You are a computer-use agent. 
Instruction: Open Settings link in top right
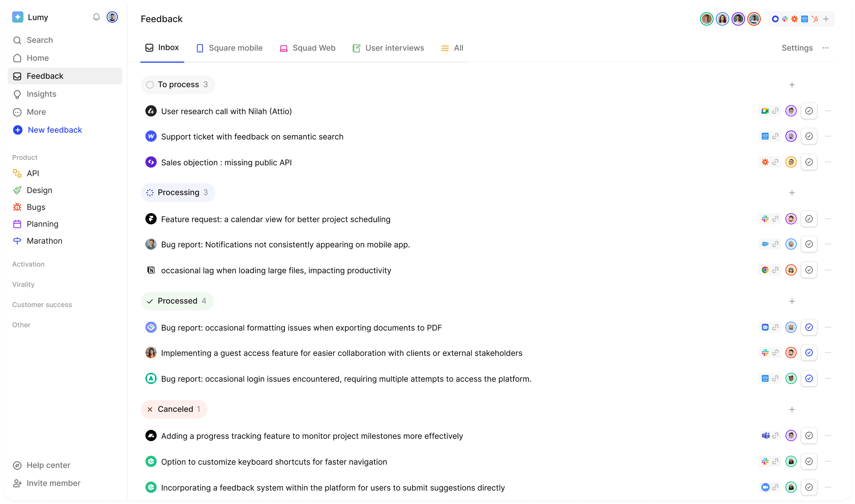point(797,48)
